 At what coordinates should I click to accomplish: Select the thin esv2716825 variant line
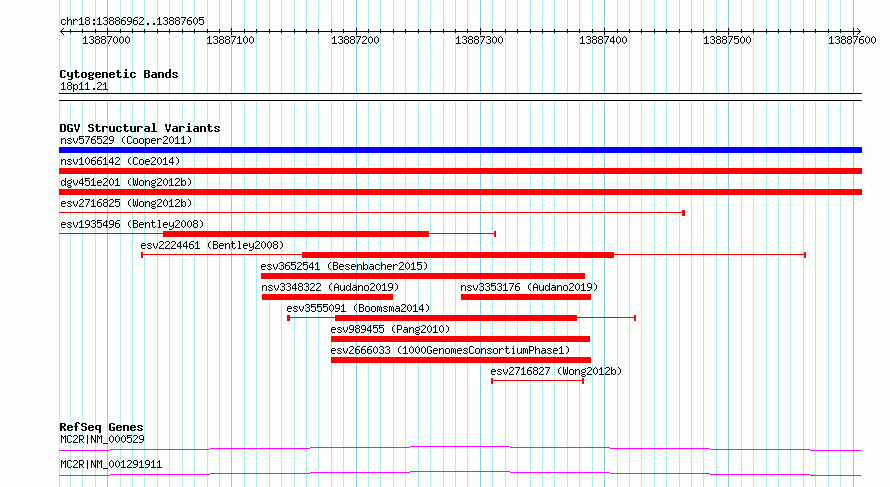(x=372, y=213)
